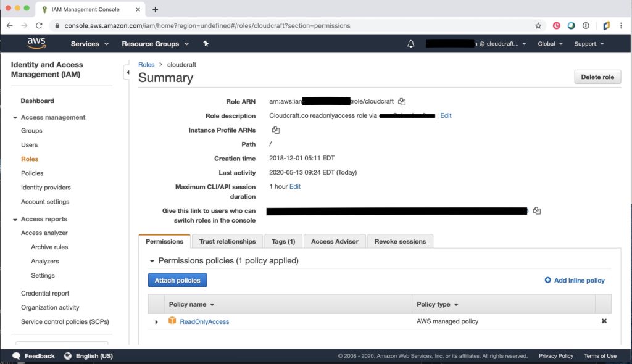
Task: Collapse the Permissions policies section
Action: coord(152,261)
